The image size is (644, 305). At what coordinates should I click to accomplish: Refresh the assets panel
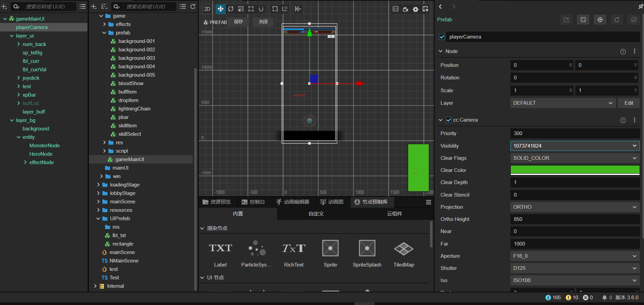pyautogui.click(x=193, y=6)
